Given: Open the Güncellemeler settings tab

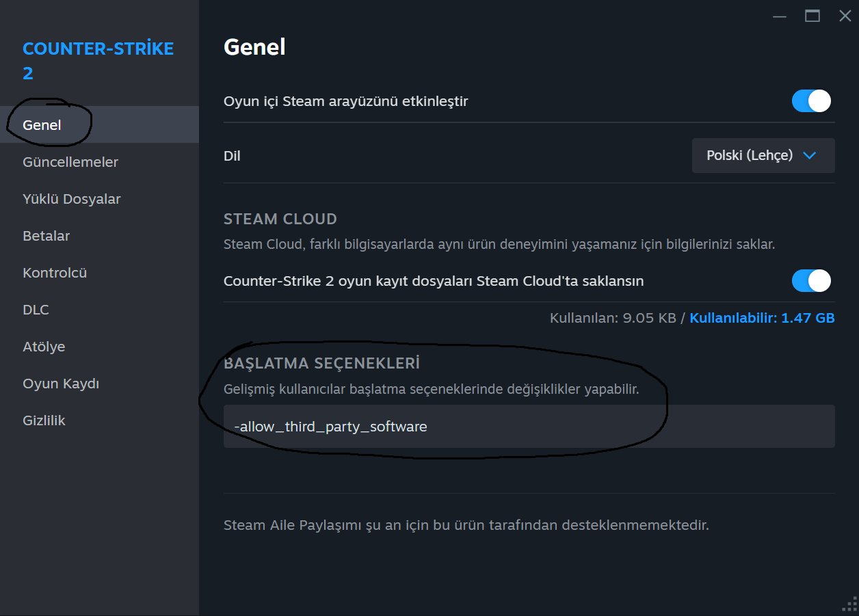Looking at the screenshot, I should (70, 162).
